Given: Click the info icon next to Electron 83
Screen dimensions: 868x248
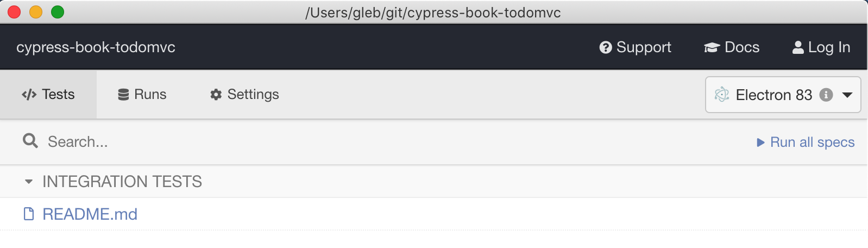Looking at the screenshot, I should coord(826,95).
